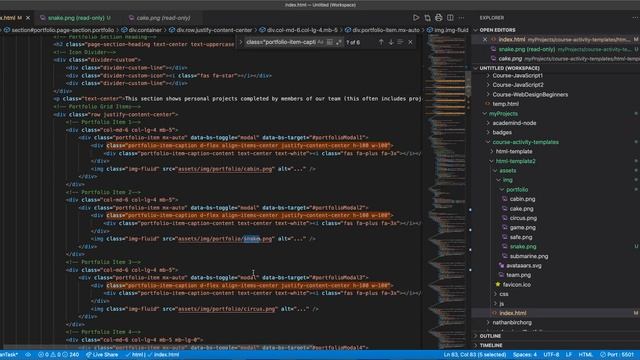
Task: Toggle Match Whole Word in find widget
Action: point(329,42)
